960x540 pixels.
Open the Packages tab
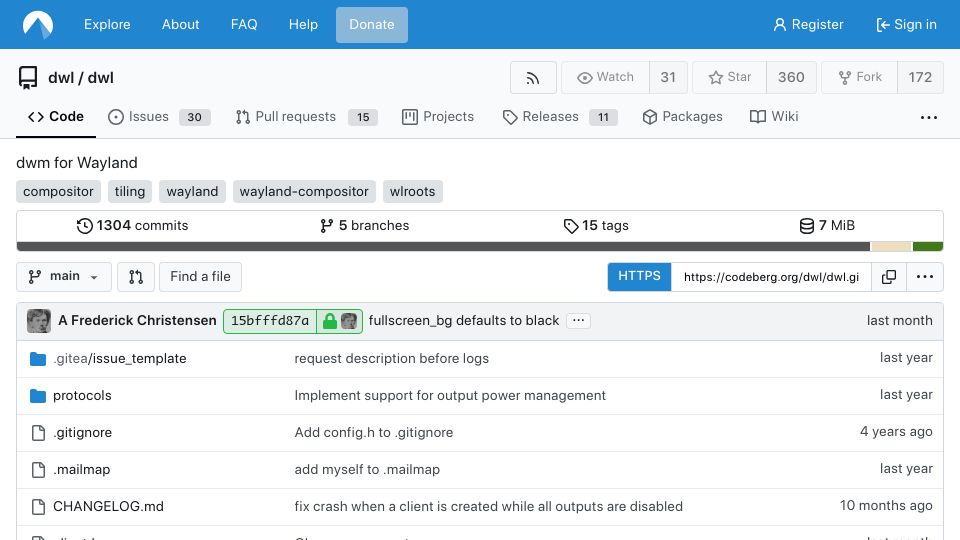(x=682, y=117)
